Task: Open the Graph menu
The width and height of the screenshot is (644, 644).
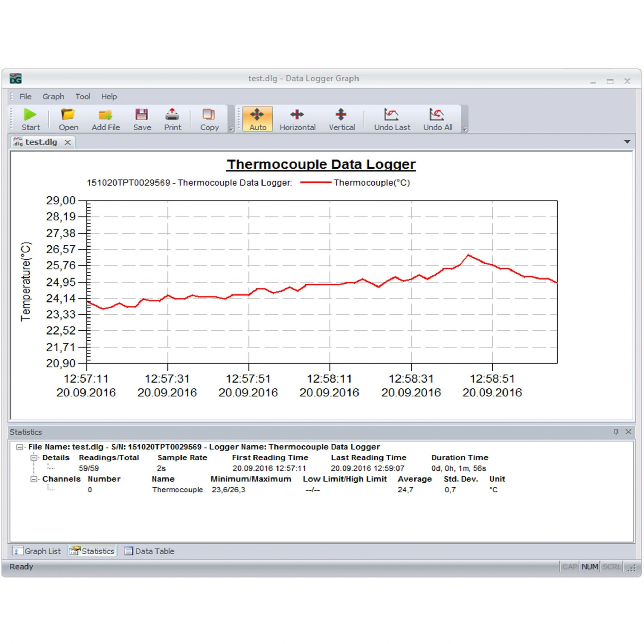Action: tap(53, 96)
